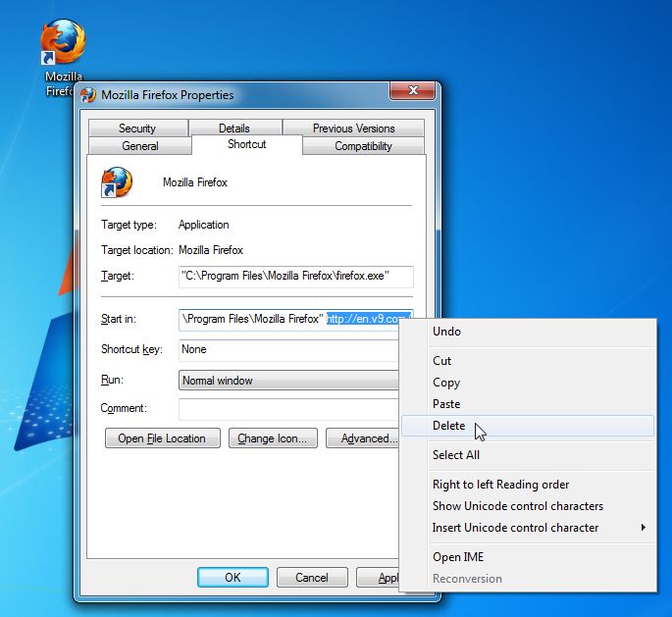Choose Copy from the context menu
The image size is (672, 617).
528,383
